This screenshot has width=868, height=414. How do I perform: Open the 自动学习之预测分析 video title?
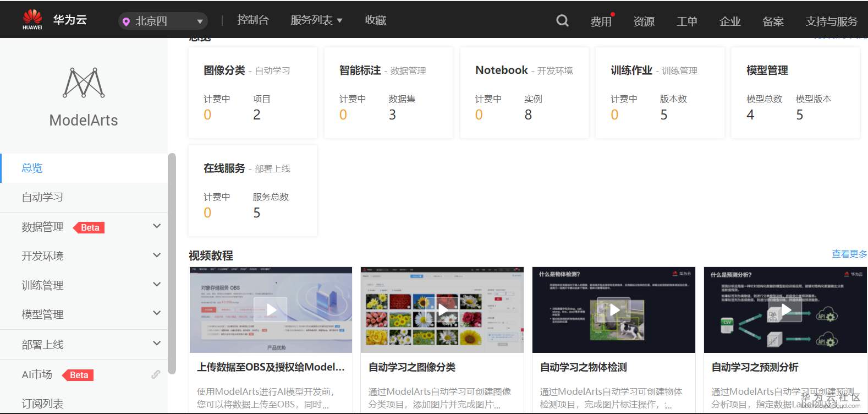click(x=755, y=367)
